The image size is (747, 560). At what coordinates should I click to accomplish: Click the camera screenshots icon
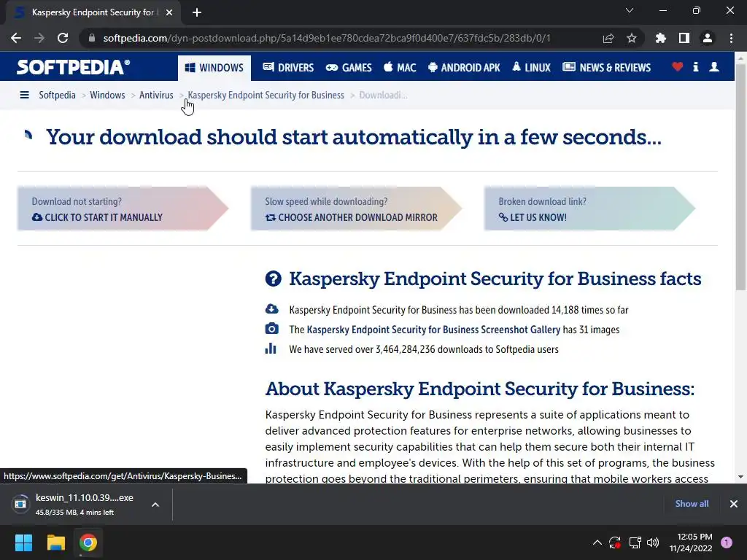(x=271, y=329)
